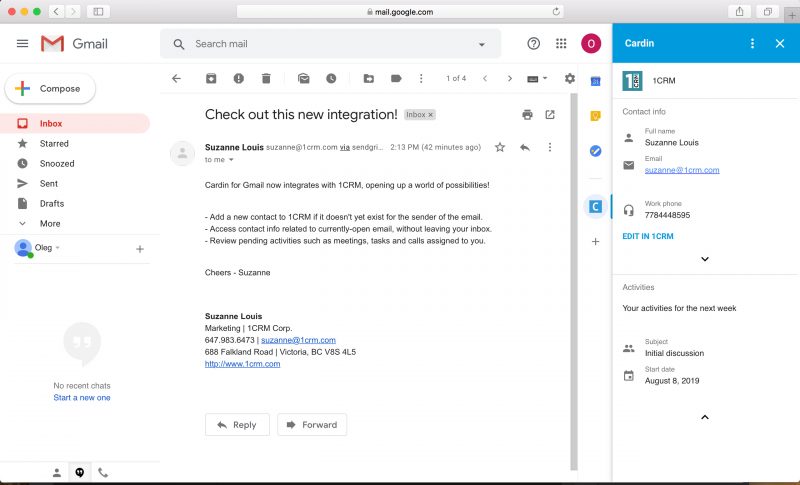The width and height of the screenshot is (800, 485).
Task: Star the Suzanne Louis message
Action: point(500,147)
